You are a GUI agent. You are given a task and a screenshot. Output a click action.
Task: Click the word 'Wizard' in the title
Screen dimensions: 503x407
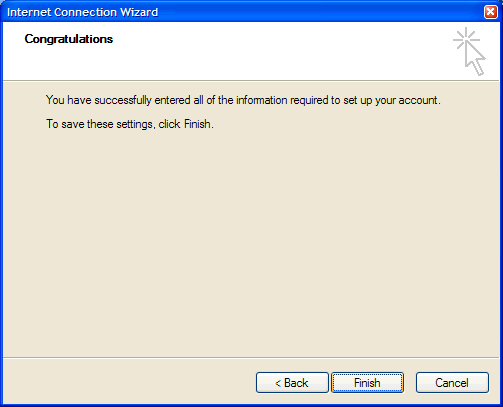click(x=139, y=12)
